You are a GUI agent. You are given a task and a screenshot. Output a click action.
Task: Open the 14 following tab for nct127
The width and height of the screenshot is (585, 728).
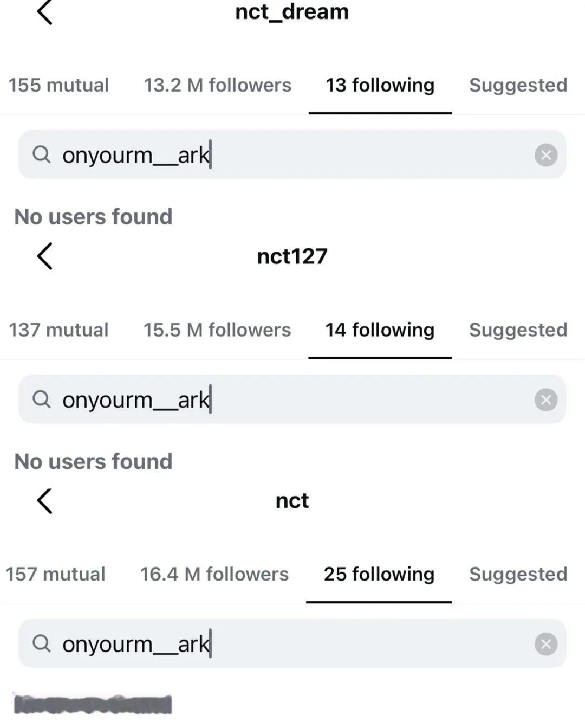point(379,330)
